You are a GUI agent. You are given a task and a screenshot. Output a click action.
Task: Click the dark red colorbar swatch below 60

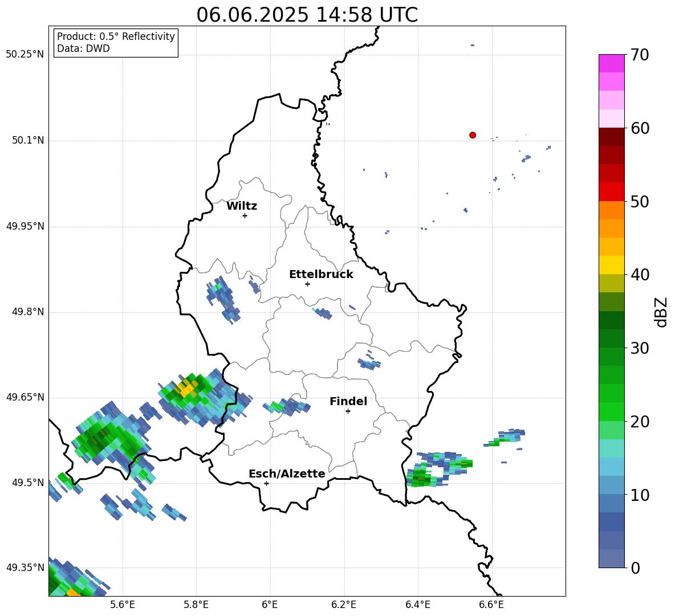tap(611, 137)
